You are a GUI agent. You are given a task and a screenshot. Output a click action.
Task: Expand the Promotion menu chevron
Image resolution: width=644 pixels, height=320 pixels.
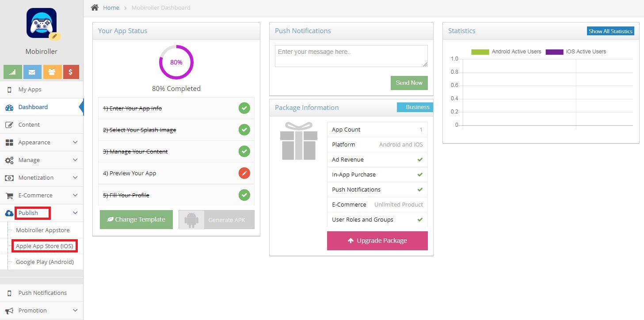(75, 310)
